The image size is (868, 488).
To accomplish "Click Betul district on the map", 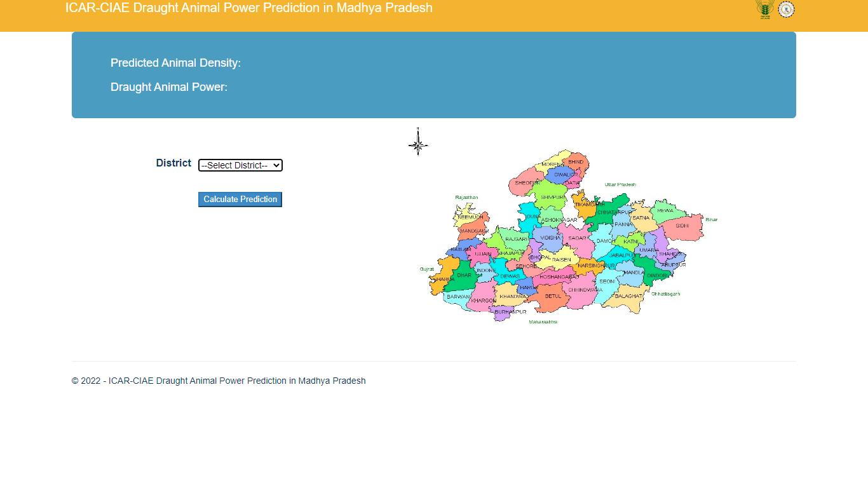I will pos(553,297).
